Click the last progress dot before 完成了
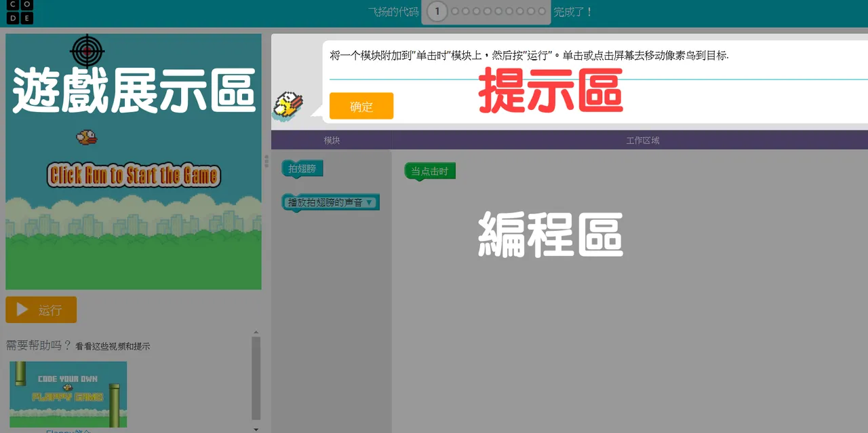 (x=541, y=11)
